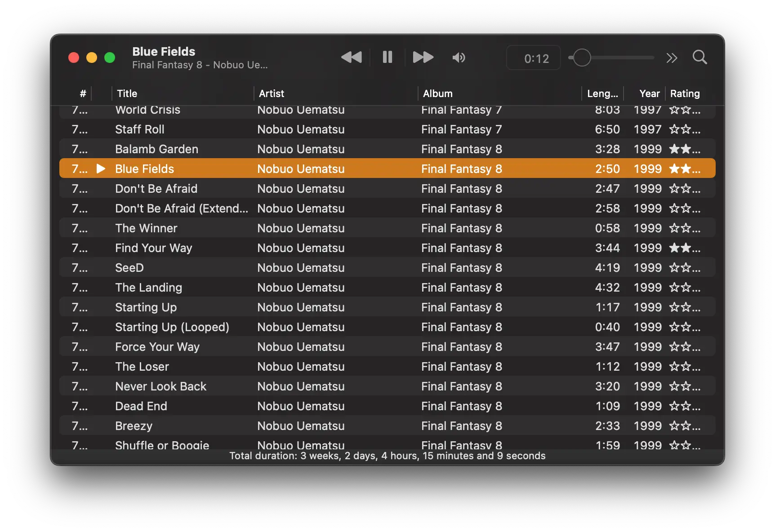Select the Starting Up track, length 1:17
775x532 pixels.
coord(387,307)
